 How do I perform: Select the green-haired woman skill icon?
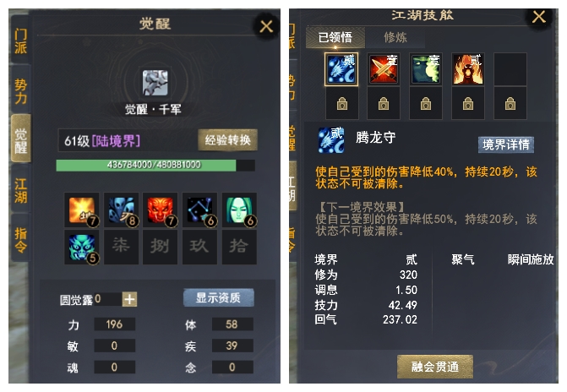(x=239, y=210)
